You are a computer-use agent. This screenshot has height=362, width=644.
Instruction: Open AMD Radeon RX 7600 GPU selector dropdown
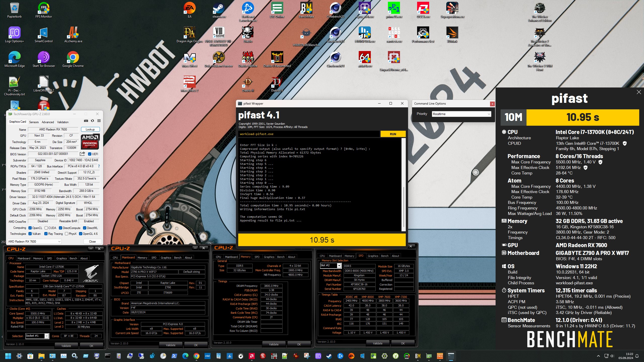point(34,242)
